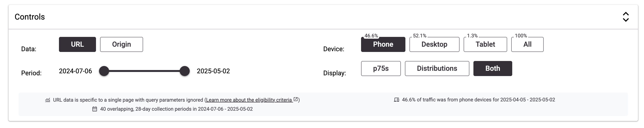Click the chart icon beside URL data note

pos(48,100)
